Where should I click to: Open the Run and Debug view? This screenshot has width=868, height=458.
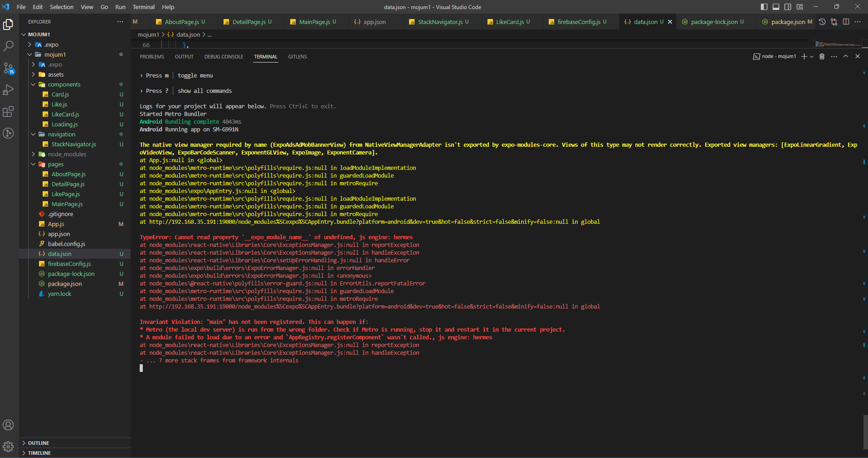[x=8, y=90]
